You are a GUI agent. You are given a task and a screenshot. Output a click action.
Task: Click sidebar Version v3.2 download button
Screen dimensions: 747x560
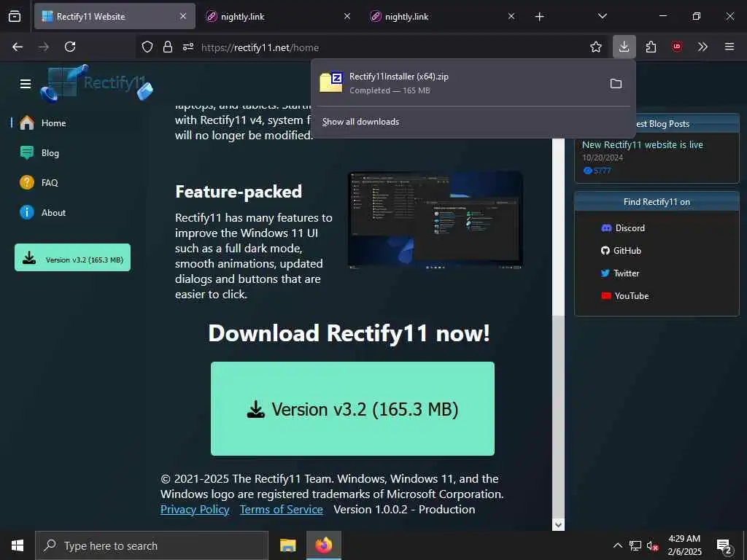[72, 257]
